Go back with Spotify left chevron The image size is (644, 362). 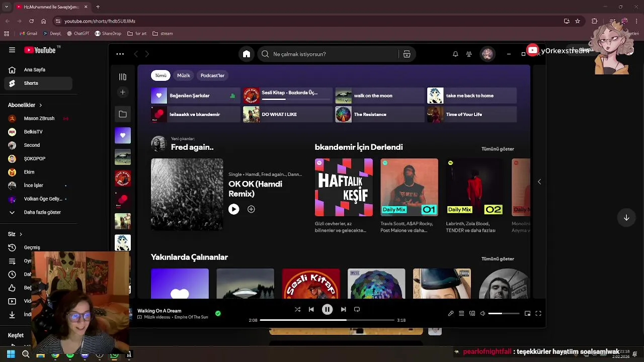pyautogui.click(x=136, y=54)
